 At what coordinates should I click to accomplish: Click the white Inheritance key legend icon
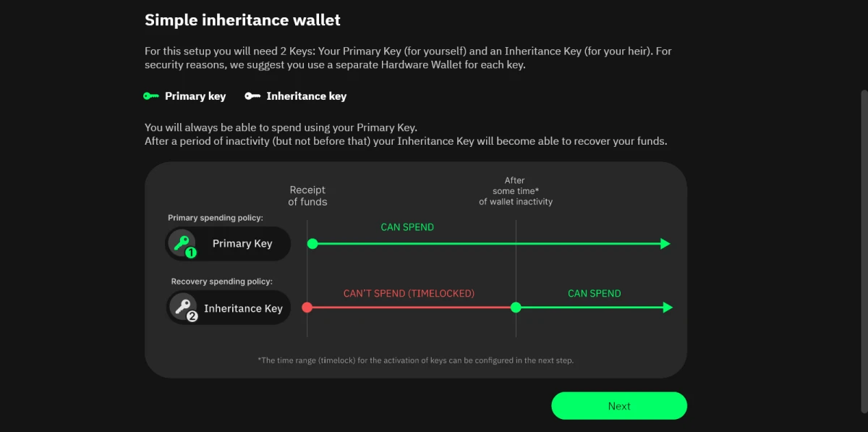(x=252, y=96)
